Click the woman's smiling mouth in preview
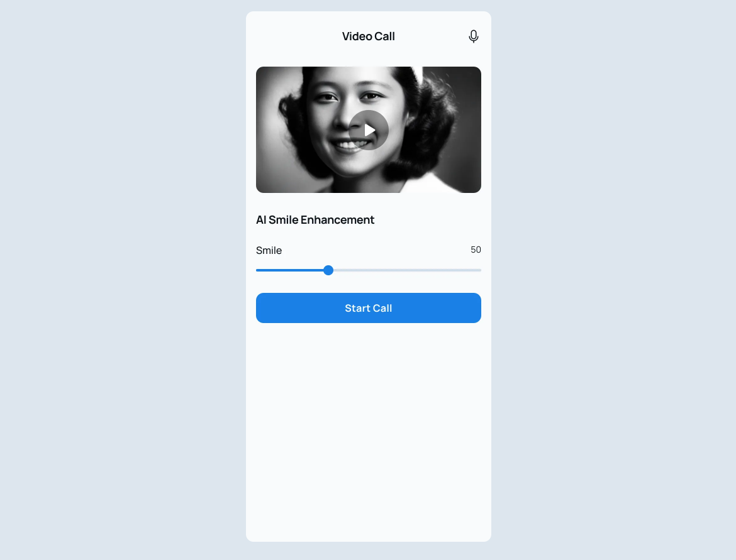The image size is (736, 560). 350,143
